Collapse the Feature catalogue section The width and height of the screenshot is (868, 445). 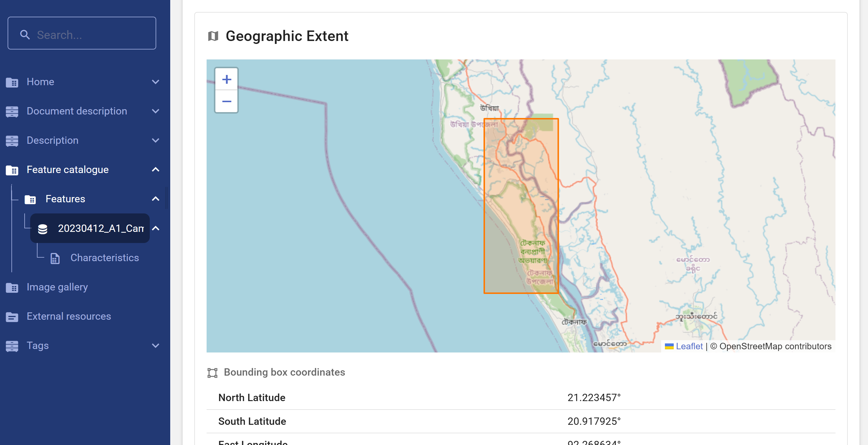155,170
